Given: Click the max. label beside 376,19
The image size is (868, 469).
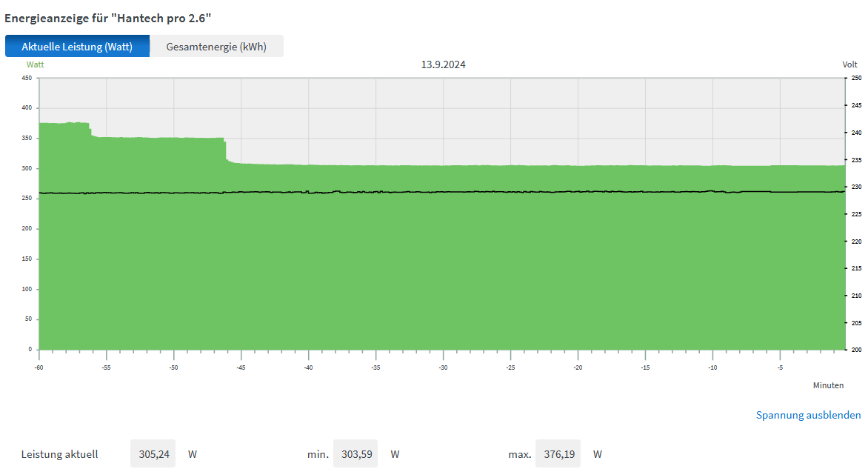Looking at the screenshot, I should point(520,454).
